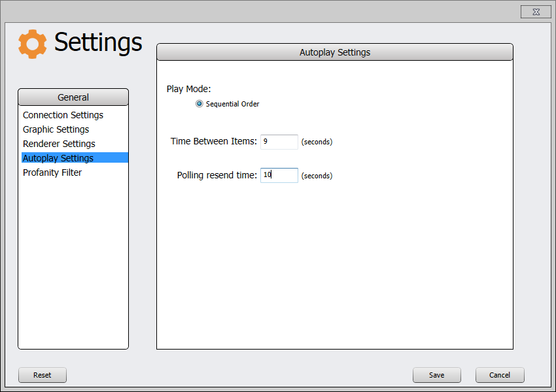The image size is (556, 392).
Task: Click the orange Settings gear icon
Action: 32,44
